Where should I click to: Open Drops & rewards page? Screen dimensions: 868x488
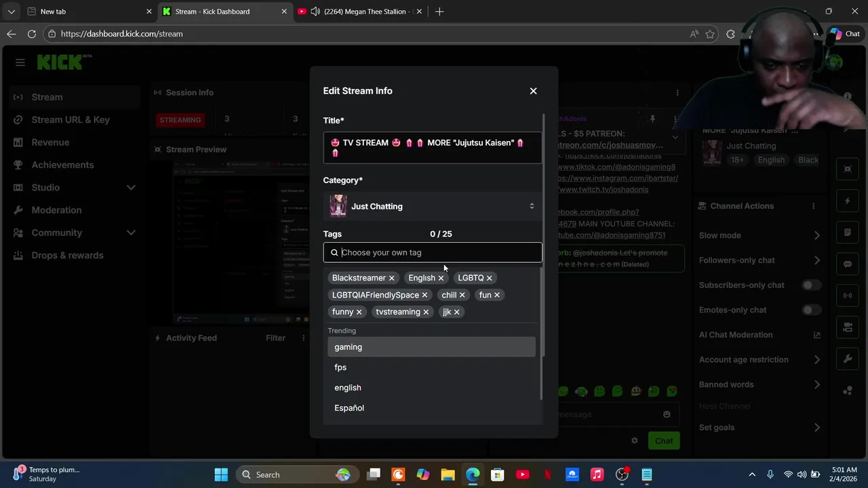tap(75, 256)
